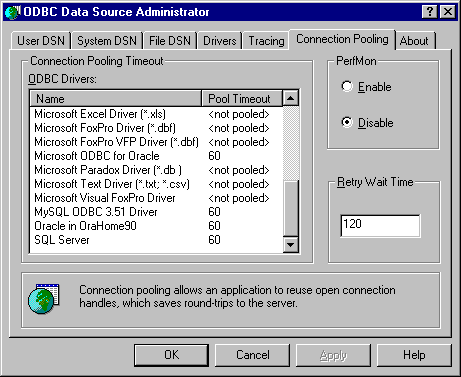Click the Pool Timeout column header
The width and height of the screenshot is (461, 377).
[x=242, y=98]
